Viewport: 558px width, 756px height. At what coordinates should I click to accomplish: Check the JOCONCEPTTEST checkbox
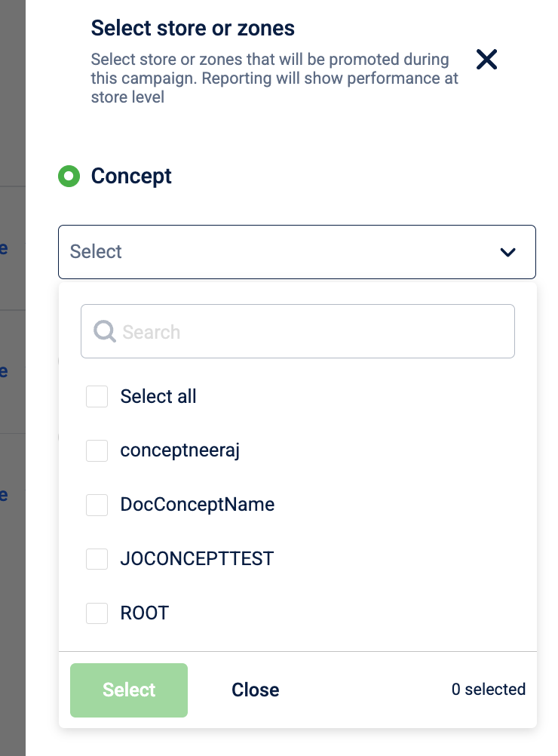tap(97, 559)
